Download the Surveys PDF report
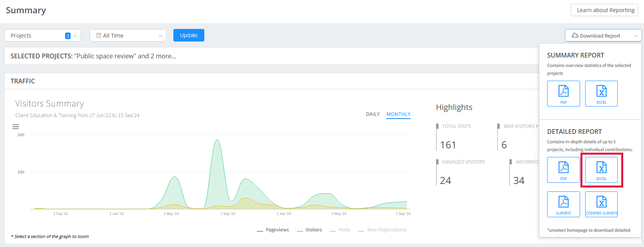The width and height of the screenshot is (644, 247). point(564,204)
